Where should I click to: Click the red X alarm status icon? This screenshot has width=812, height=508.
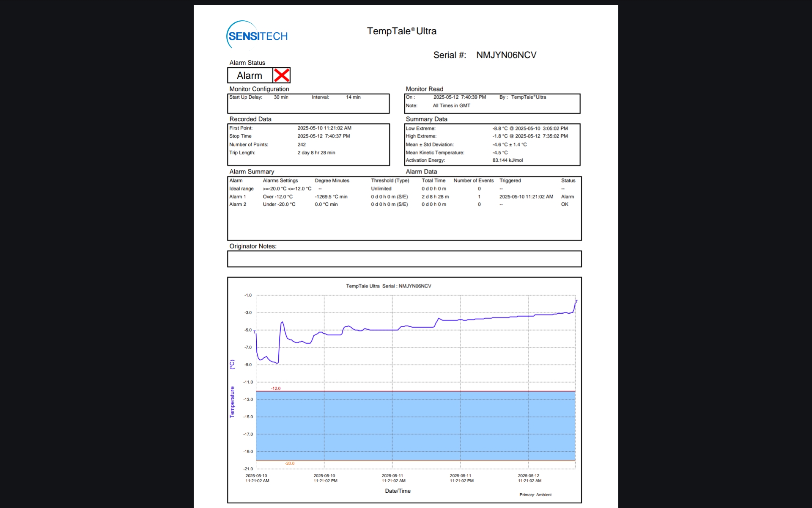coord(282,75)
